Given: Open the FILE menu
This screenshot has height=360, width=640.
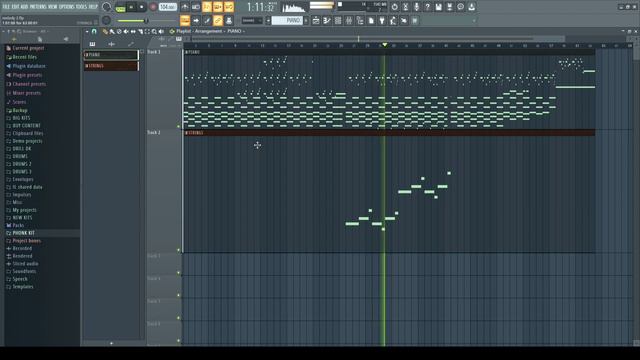Looking at the screenshot, I should click(6, 7).
